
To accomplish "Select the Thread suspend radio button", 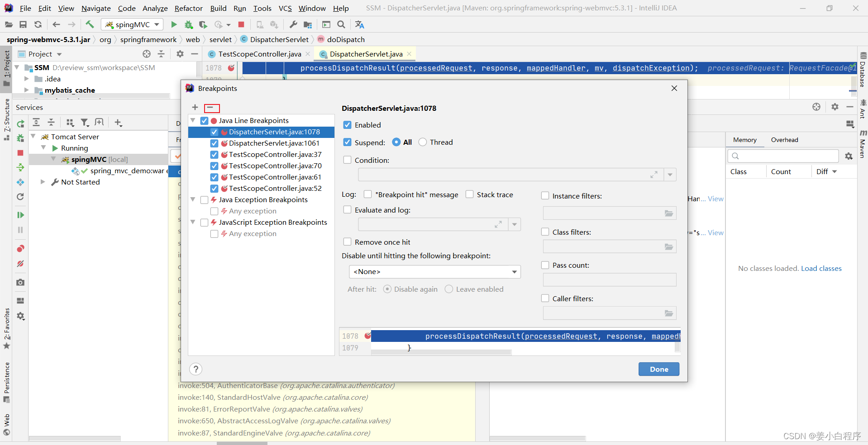I will [423, 142].
